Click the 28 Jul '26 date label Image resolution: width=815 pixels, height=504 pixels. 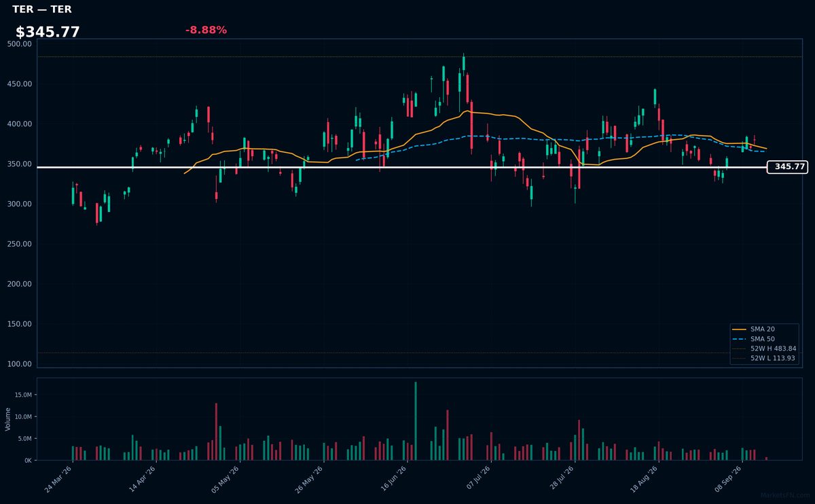click(x=560, y=480)
